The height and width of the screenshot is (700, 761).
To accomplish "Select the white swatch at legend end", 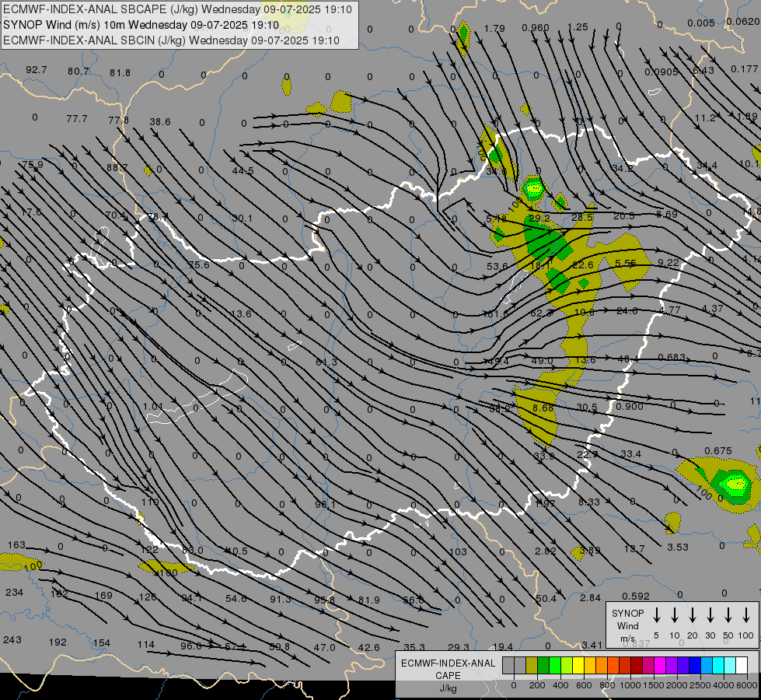I will (742, 666).
